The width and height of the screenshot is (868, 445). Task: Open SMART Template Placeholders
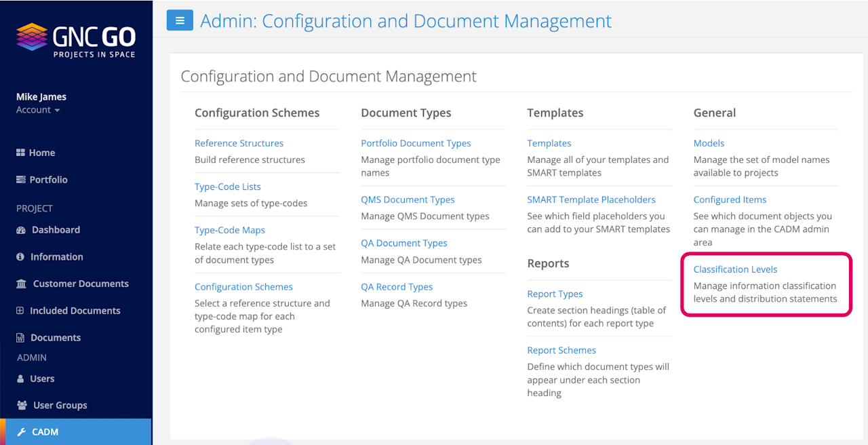point(591,199)
